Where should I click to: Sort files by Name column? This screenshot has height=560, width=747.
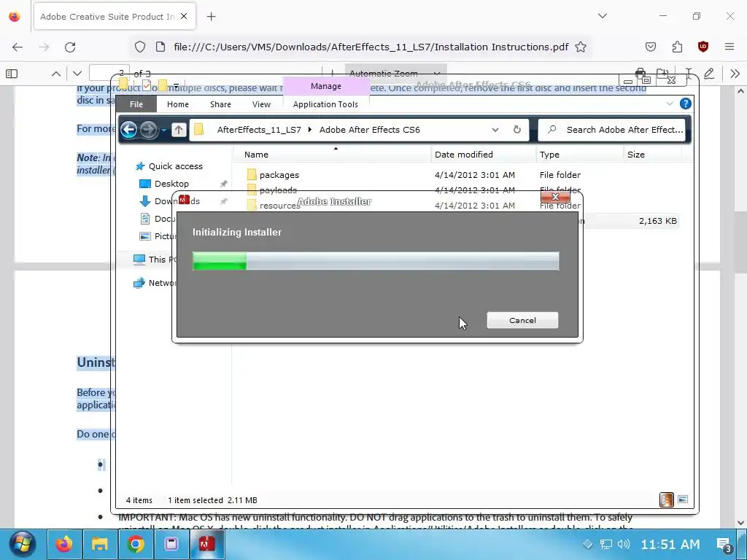coord(332,155)
